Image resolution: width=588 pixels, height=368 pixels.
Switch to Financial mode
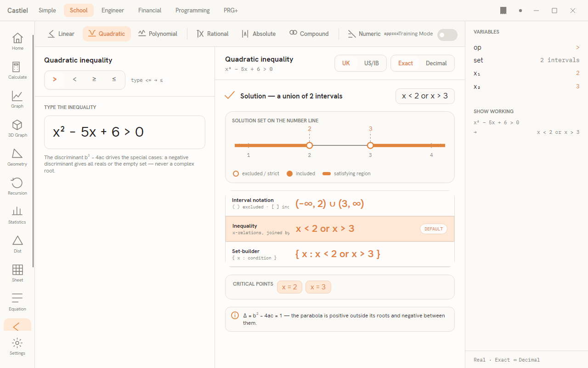pyautogui.click(x=150, y=10)
